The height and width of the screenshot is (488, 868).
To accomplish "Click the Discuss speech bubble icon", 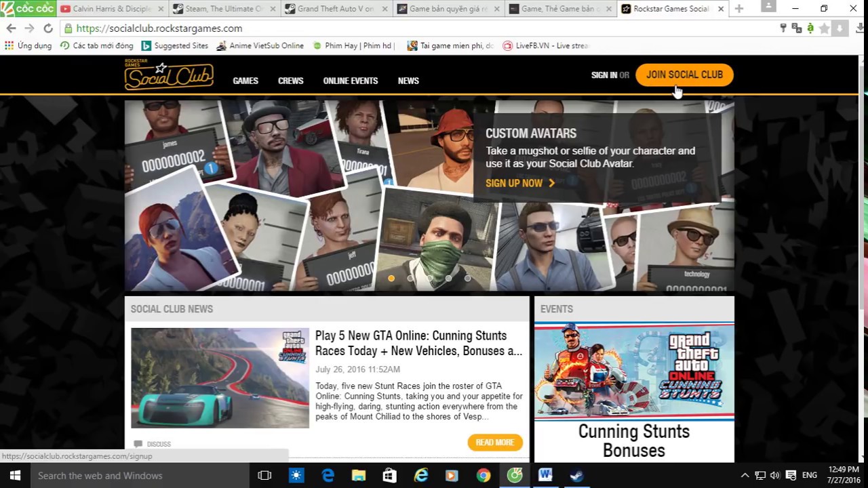I will [x=138, y=444].
